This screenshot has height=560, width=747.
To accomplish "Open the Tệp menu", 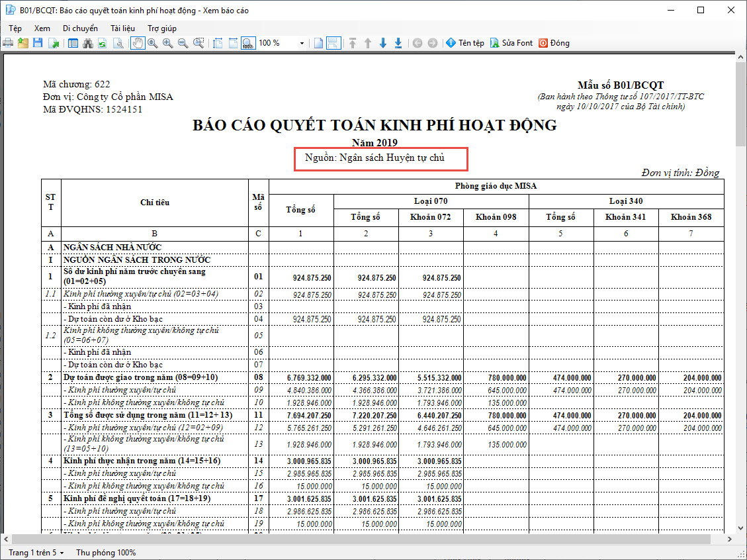I will click(15, 28).
